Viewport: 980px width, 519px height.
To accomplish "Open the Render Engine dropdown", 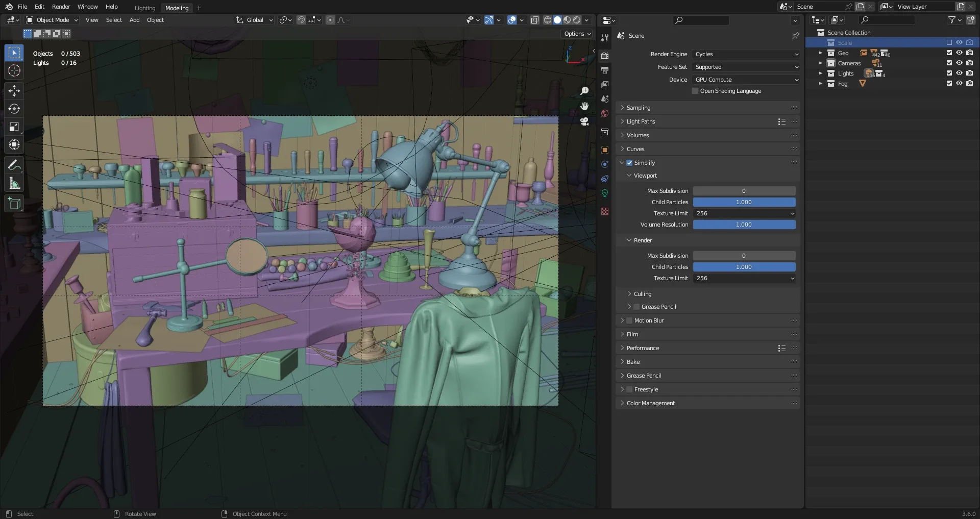I will 746,54.
